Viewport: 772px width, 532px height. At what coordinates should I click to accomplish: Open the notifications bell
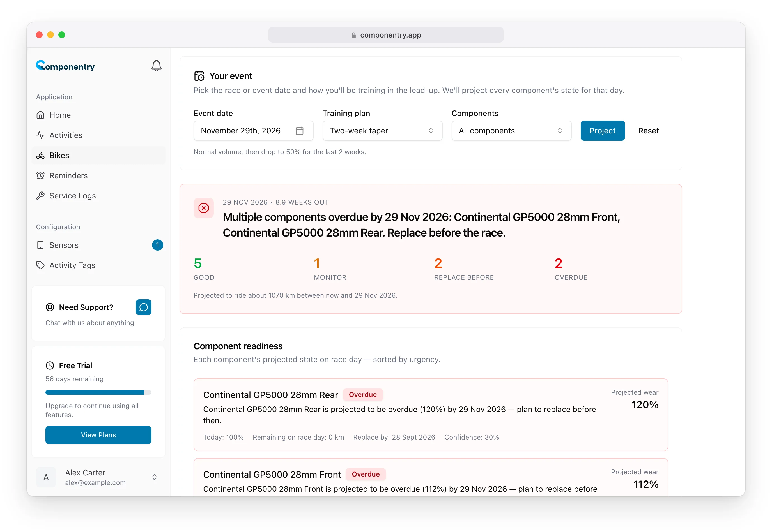click(156, 66)
